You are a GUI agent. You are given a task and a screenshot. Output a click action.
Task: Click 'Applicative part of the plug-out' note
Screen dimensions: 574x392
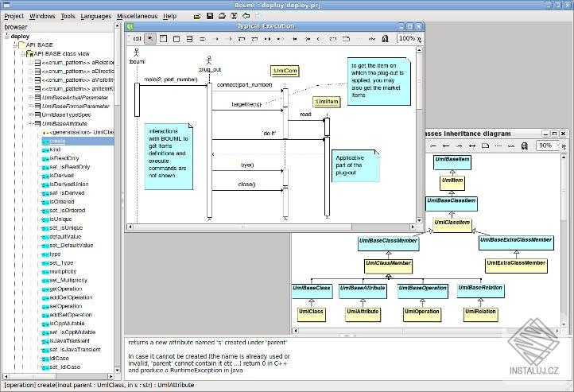click(x=355, y=166)
